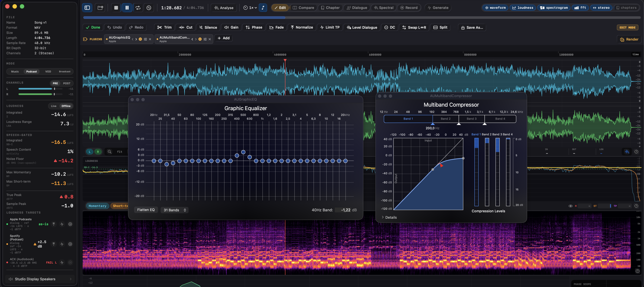Open file with the folder-plus icon
The width and height of the screenshot is (644, 287).
[100, 8]
